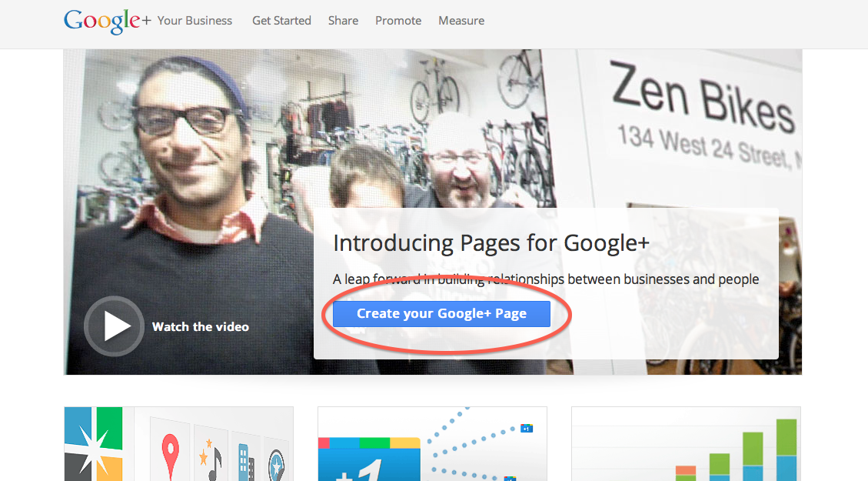
Task: Navigate to the Measure section
Action: pos(461,21)
